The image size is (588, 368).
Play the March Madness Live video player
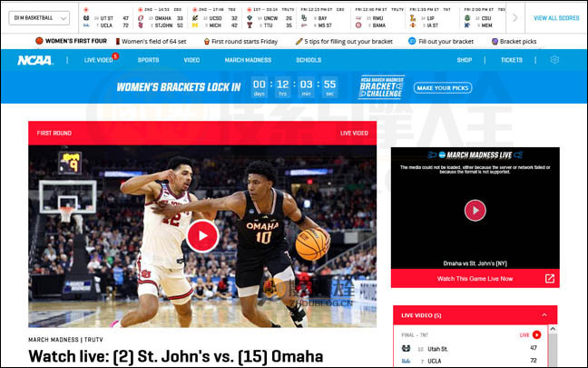(x=475, y=210)
